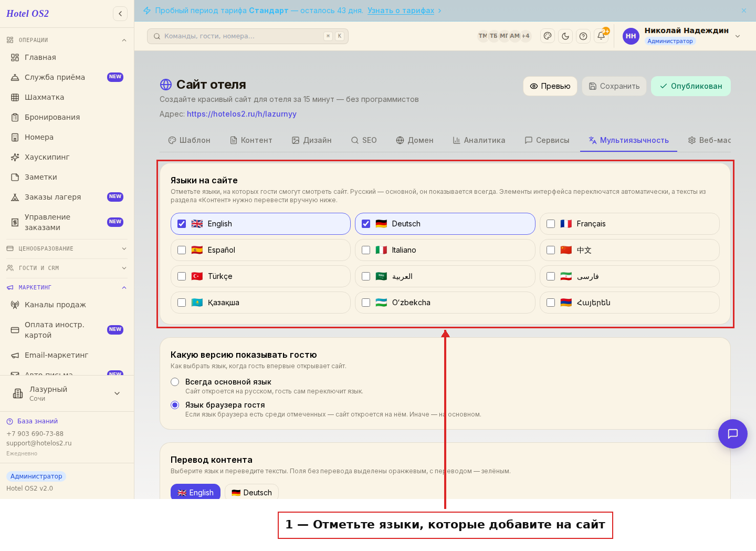Switch to the Домен tab

(x=415, y=140)
